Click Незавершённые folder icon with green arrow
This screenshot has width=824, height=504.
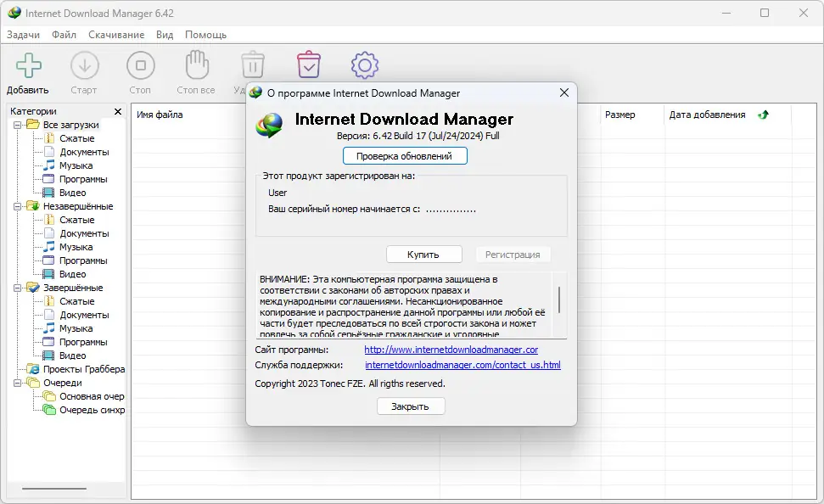(x=33, y=206)
